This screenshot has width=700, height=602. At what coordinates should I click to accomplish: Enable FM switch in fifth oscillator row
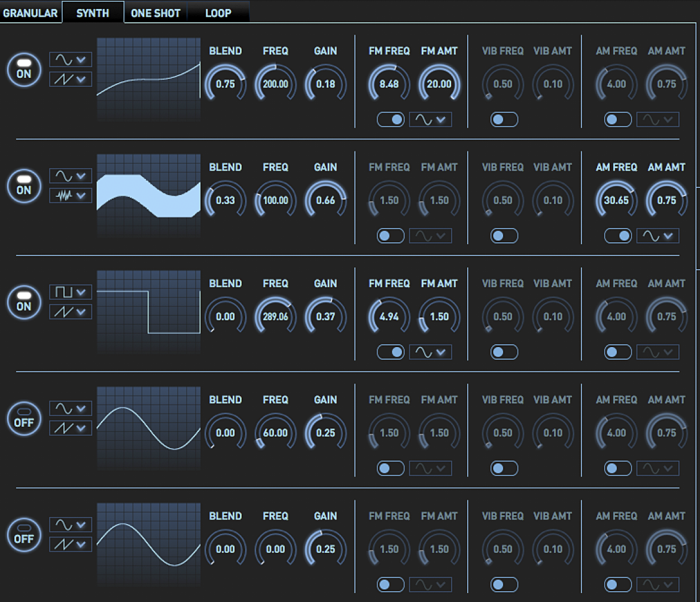tap(391, 585)
